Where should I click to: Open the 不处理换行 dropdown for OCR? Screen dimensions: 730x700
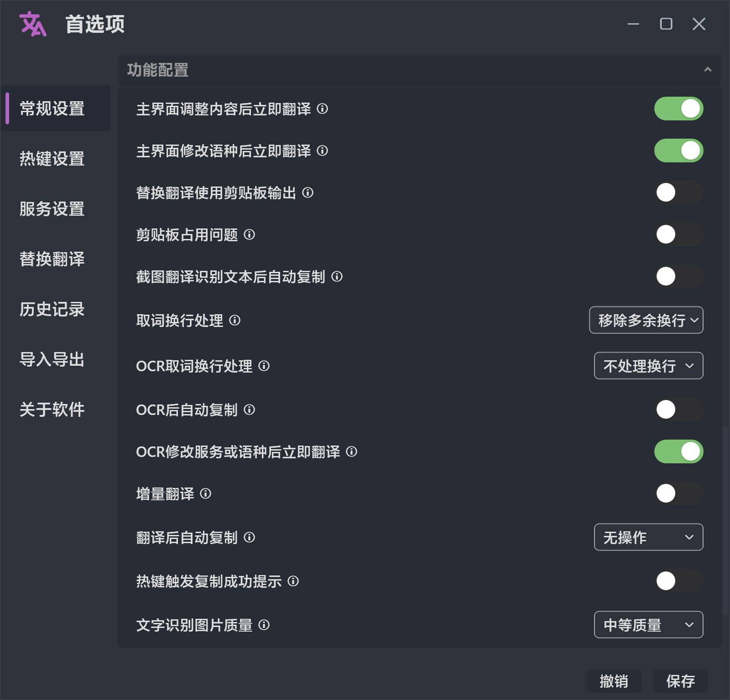(x=648, y=366)
